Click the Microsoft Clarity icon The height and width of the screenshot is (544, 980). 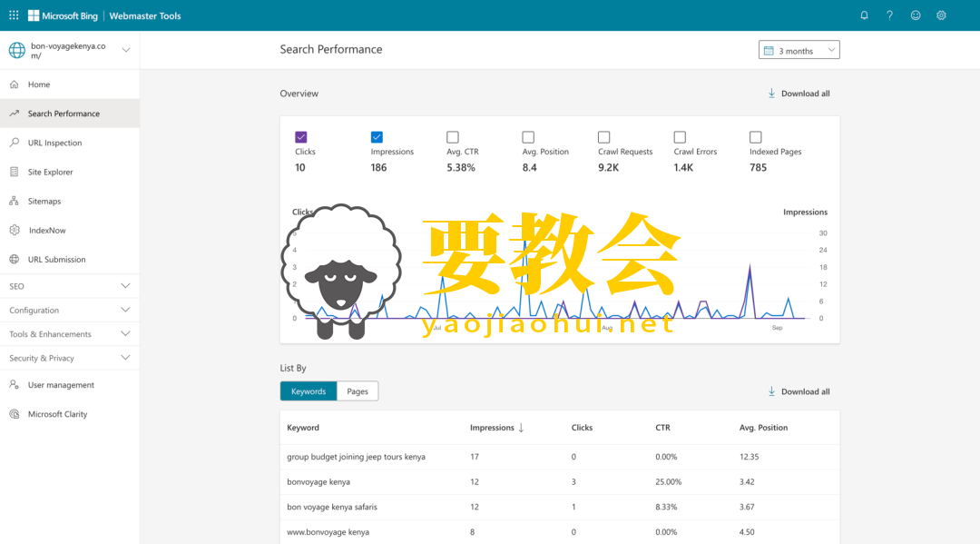pos(15,414)
